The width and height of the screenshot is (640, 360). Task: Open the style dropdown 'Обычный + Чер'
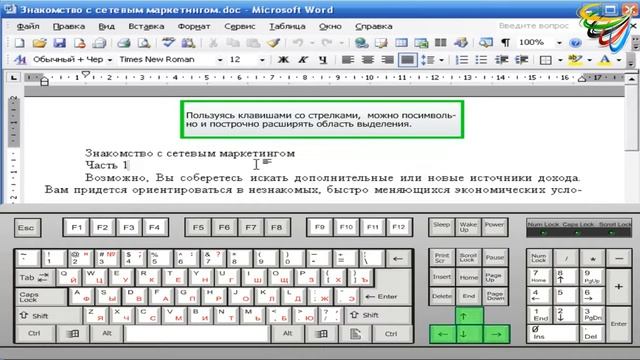(x=109, y=60)
